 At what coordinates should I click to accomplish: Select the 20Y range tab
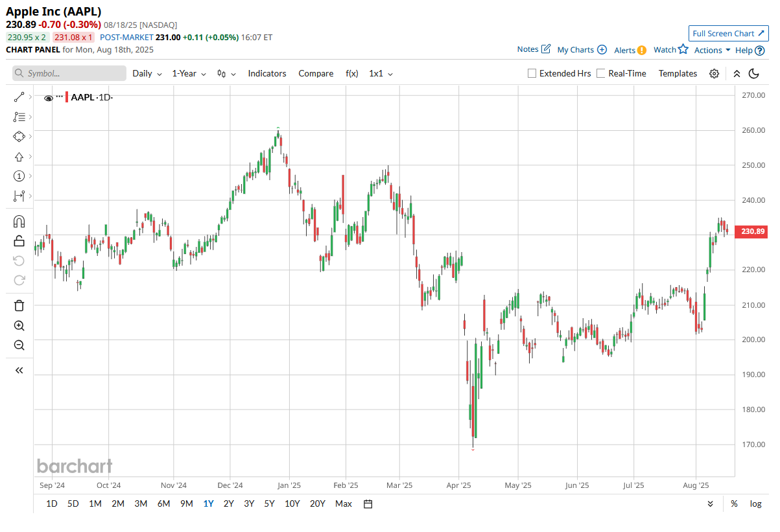pos(318,503)
